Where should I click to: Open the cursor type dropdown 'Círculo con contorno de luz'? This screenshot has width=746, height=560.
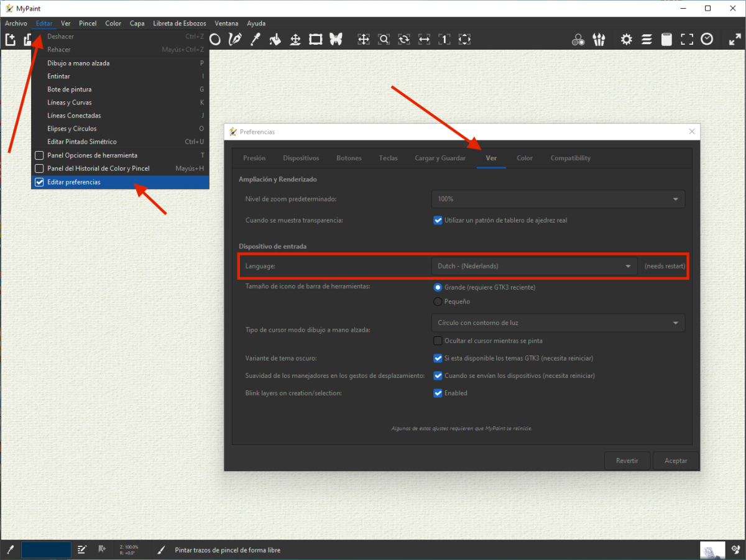[558, 323]
